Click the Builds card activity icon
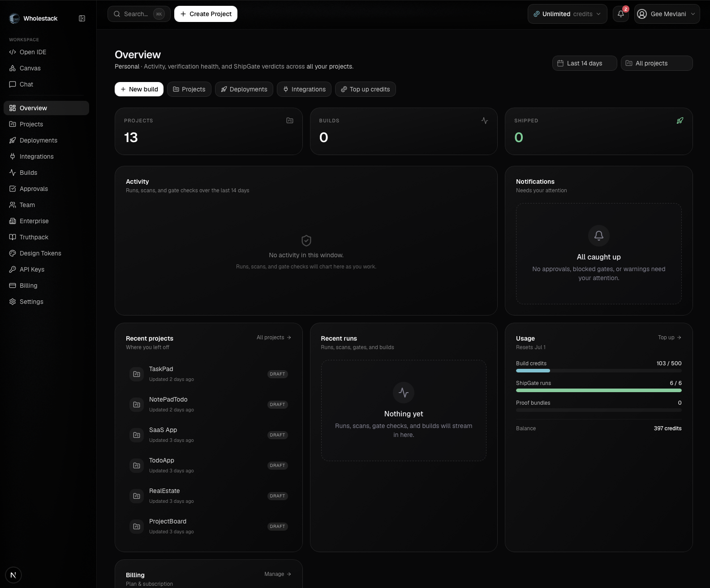710x588 pixels. (x=485, y=121)
